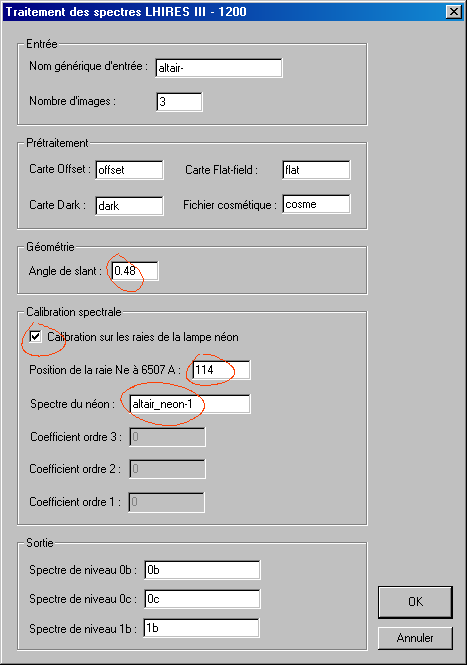The height and width of the screenshot is (665, 467).
Task: Focus the Ne 6507 A position field
Action: pyautogui.click(x=221, y=370)
